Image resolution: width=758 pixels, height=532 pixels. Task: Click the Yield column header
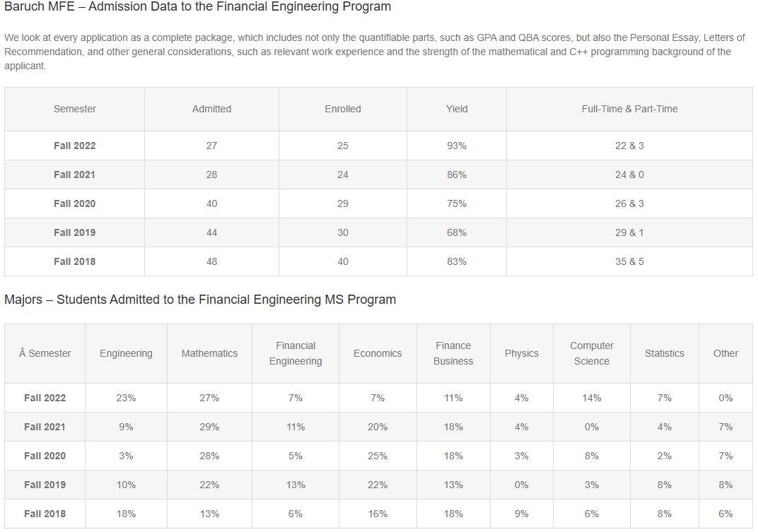(x=457, y=109)
